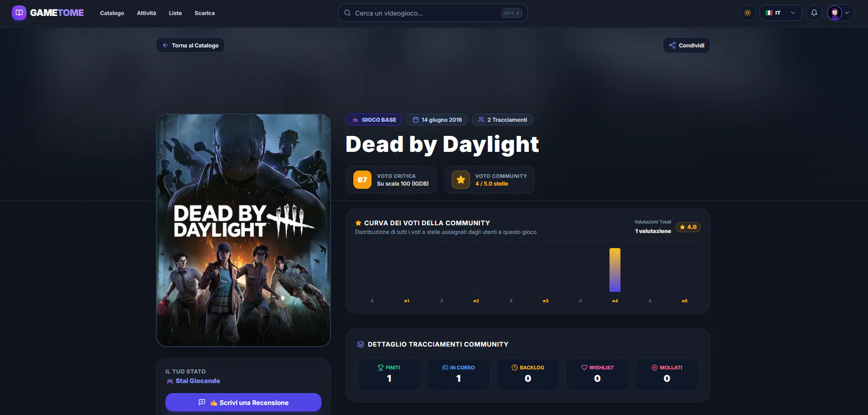The image size is (868, 415).
Task: Click the ★5 axis label
Action: coord(684,301)
